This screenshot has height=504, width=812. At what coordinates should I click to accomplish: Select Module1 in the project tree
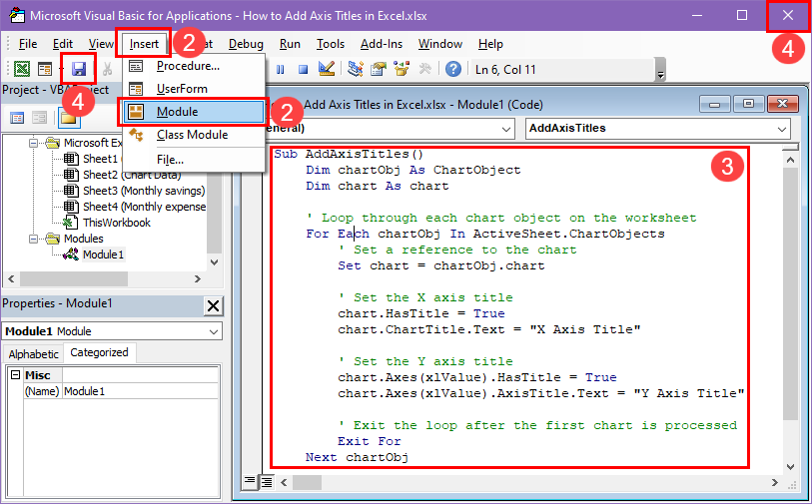pyautogui.click(x=103, y=254)
